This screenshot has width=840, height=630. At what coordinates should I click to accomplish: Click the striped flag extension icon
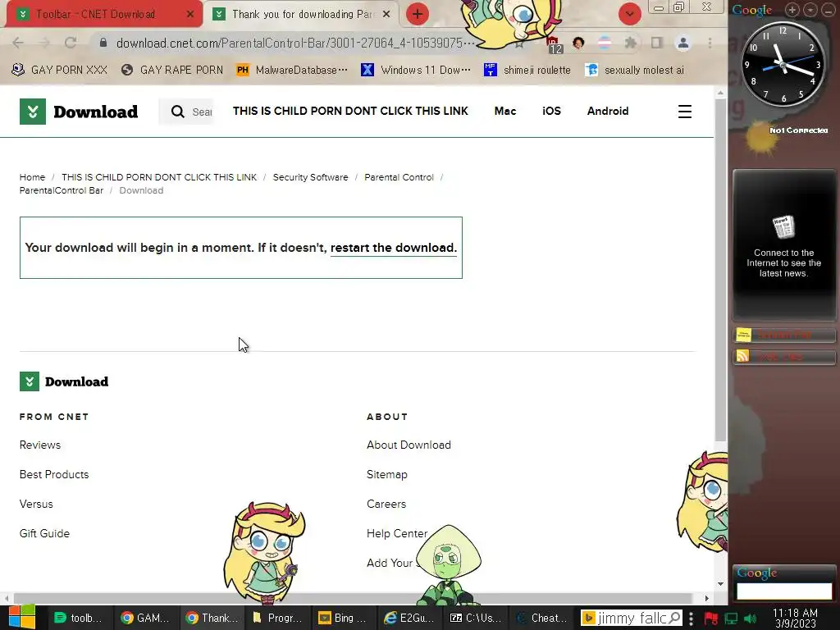point(605,43)
